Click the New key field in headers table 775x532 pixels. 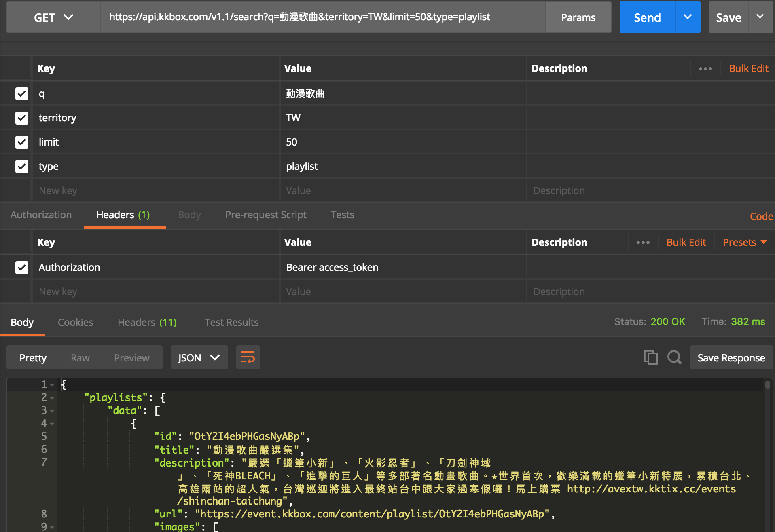(x=156, y=292)
